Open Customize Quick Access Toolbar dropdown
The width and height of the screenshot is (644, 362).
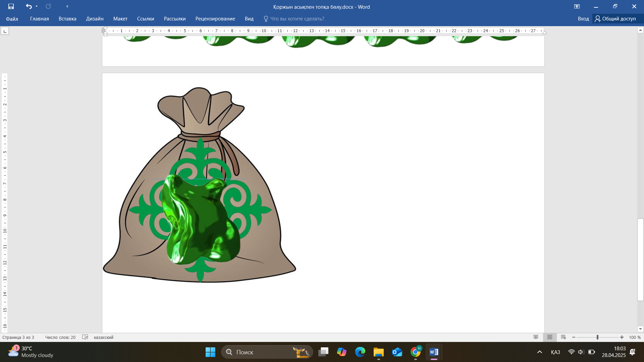point(67,6)
